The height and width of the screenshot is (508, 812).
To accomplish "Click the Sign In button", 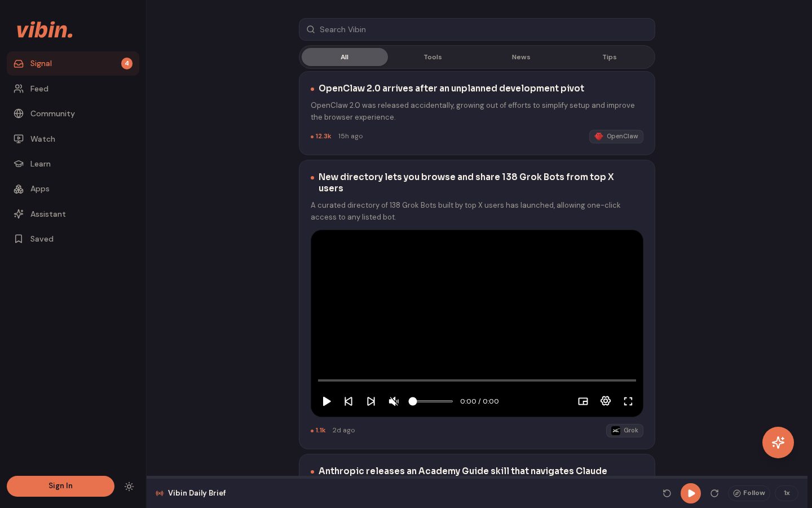I will (60, 486).
